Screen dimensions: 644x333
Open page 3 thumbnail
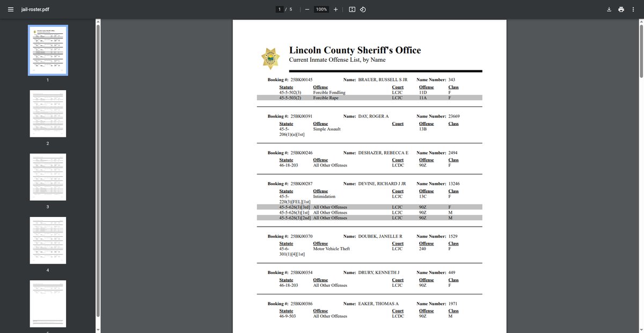[48, 177]
